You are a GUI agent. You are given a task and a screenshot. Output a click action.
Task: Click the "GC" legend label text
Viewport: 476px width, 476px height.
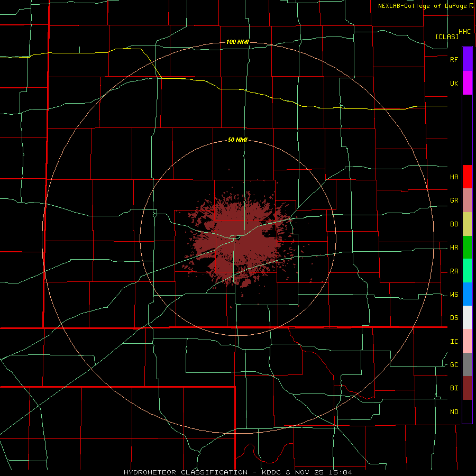454,365
